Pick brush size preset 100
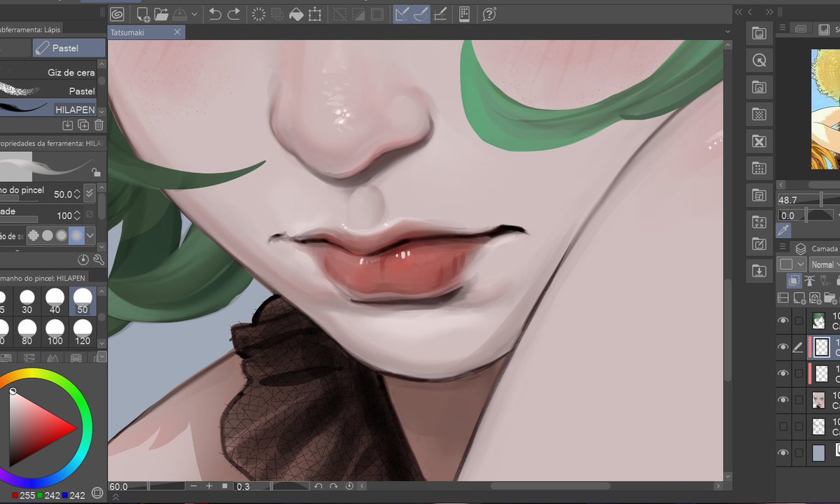This screenshot has width=840, height=504. [x=55, y=332]
